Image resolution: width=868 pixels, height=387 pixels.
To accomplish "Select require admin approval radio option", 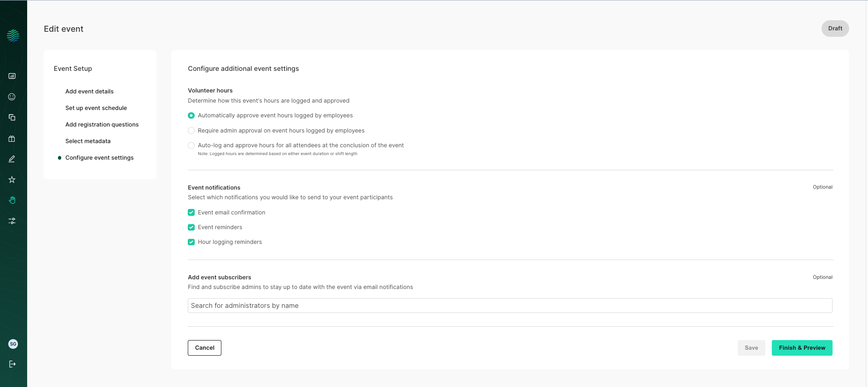I will click(191, 131).
